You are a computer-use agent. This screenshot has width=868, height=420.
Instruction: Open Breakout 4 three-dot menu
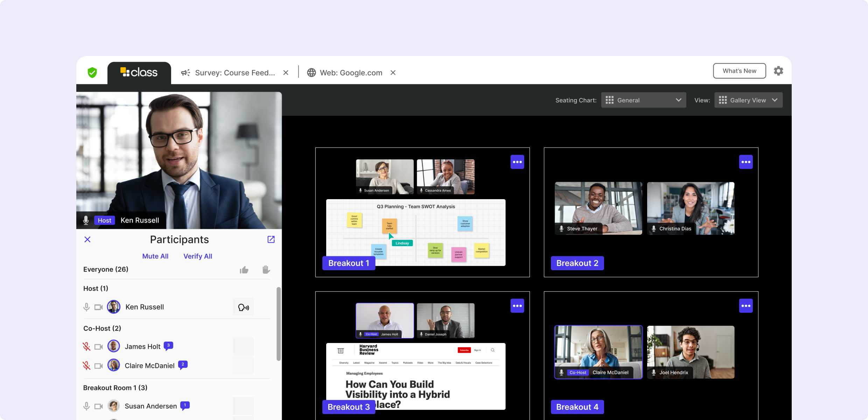(745, 306)
